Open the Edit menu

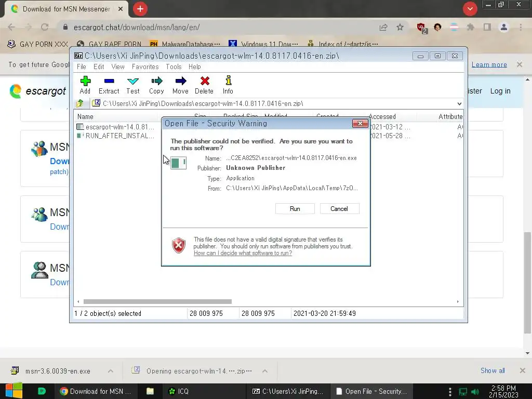(x=99, y=67)
